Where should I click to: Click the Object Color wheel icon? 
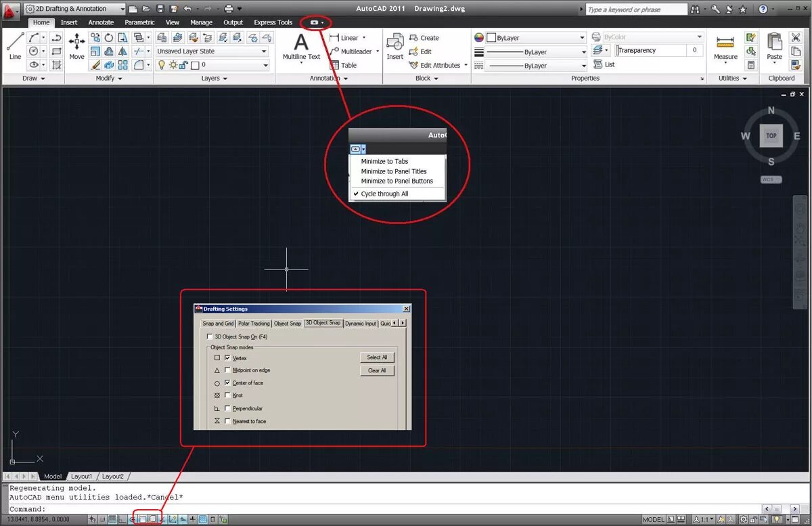pyautogui.click(x=479, y=38)
